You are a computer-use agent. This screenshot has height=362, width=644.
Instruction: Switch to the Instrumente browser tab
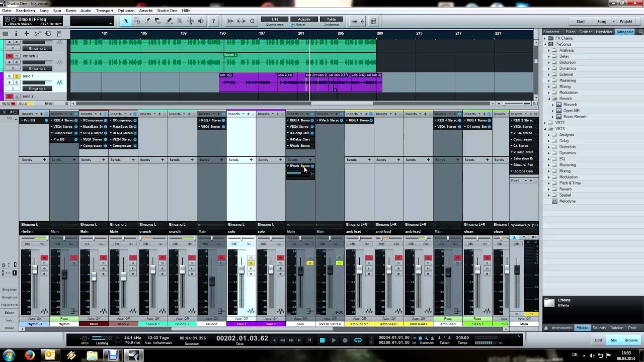tap(562, 328)
